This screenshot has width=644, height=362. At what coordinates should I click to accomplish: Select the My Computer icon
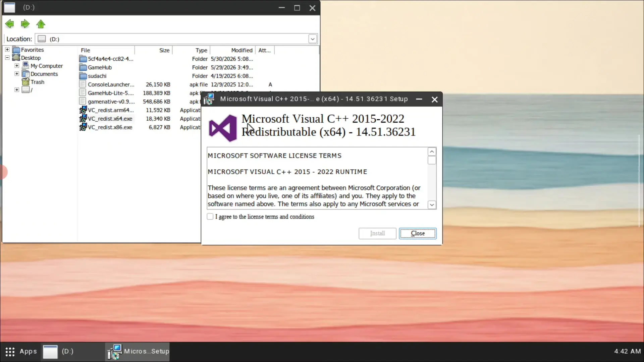tap(25, 66)
